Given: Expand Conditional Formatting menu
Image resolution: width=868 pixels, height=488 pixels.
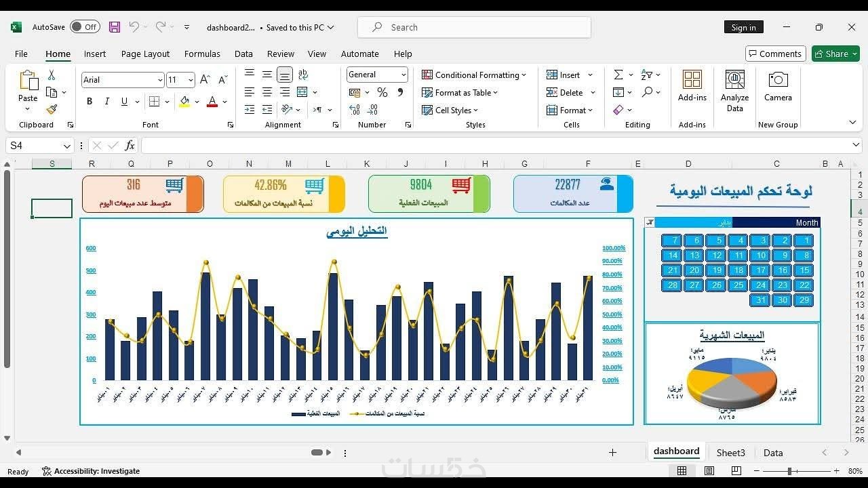Looking at the screenshot, I should coord(474,75).
